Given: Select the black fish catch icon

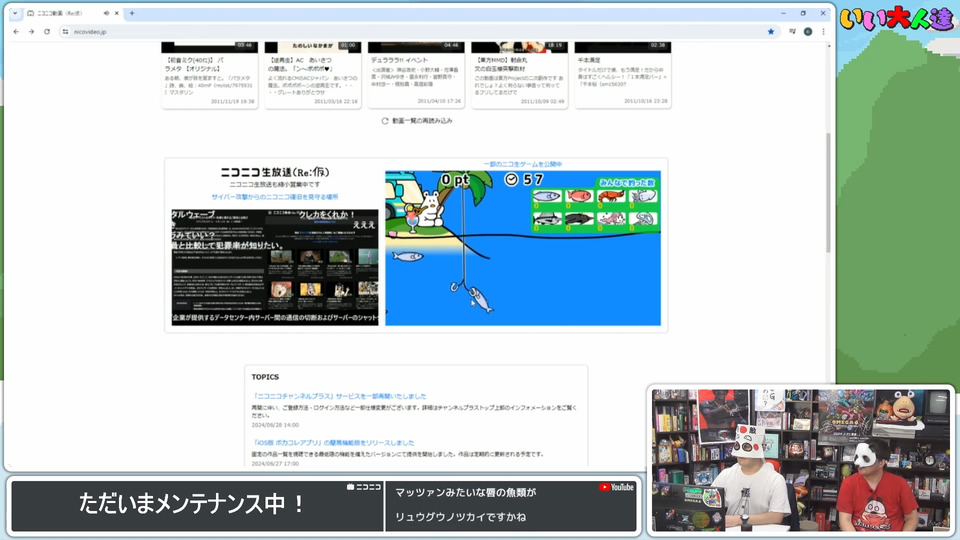Looking at the screenshot, I should (579, 218).
